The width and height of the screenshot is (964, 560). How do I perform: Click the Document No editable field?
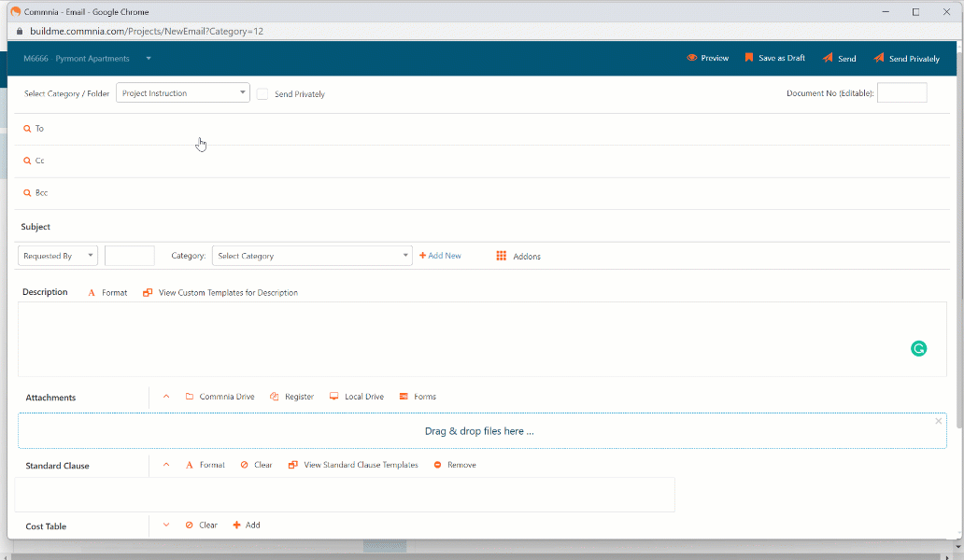click(902, 92)
